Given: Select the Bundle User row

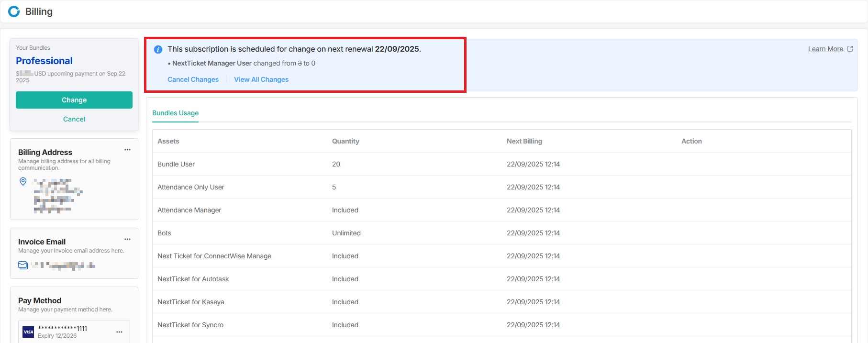Looking at the screenshot, I should coord(176,164).
